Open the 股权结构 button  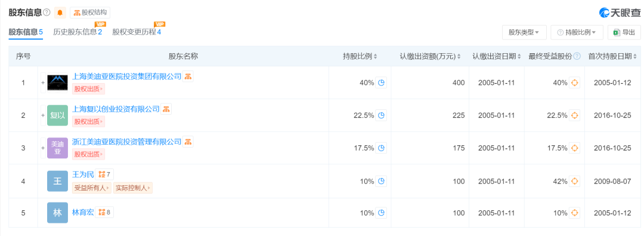(90, 13)
